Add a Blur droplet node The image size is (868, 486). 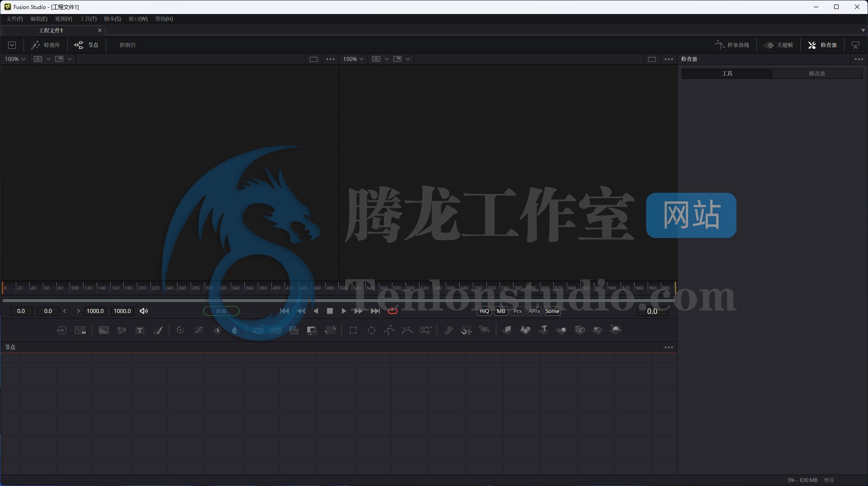235,330
